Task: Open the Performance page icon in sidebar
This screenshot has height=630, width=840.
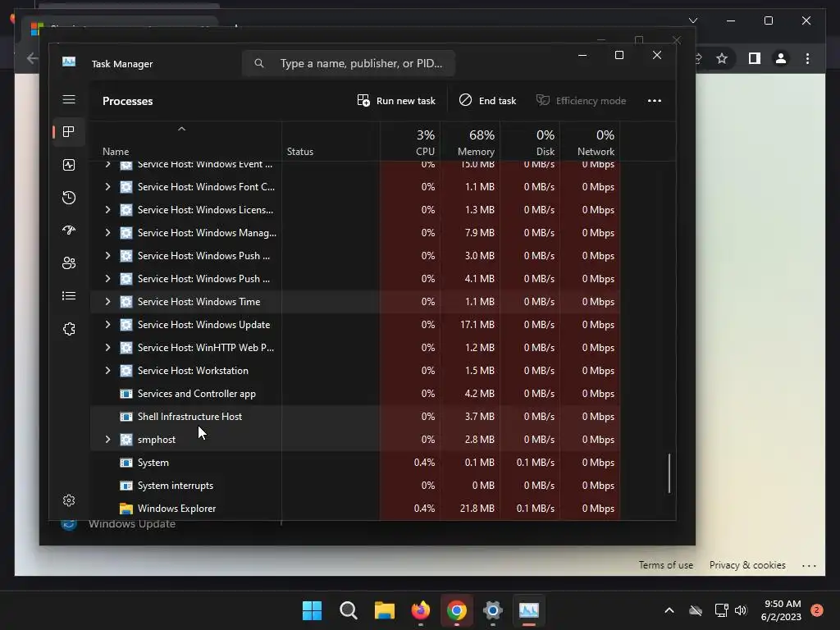Action: coord(69,165)
